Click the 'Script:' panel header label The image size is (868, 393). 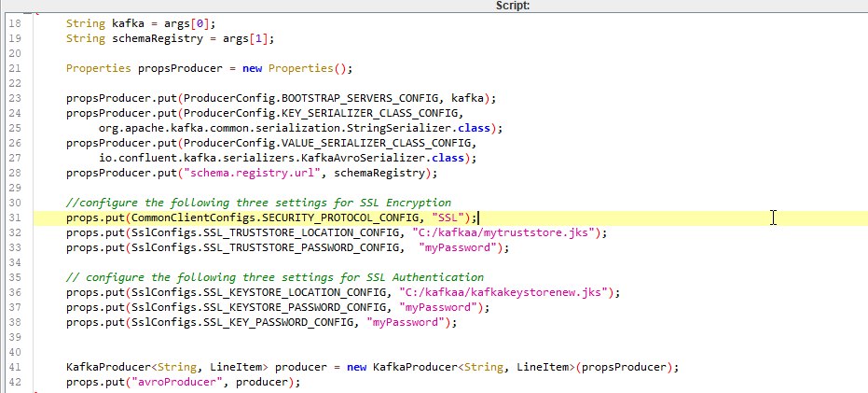[513, 6]
